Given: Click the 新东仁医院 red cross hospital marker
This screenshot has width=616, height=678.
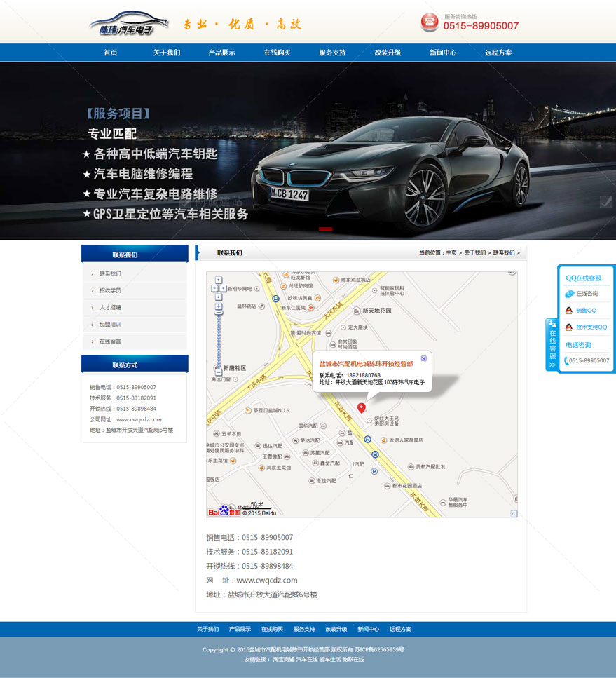Looking at the screenshot, I should click(311, 307).
